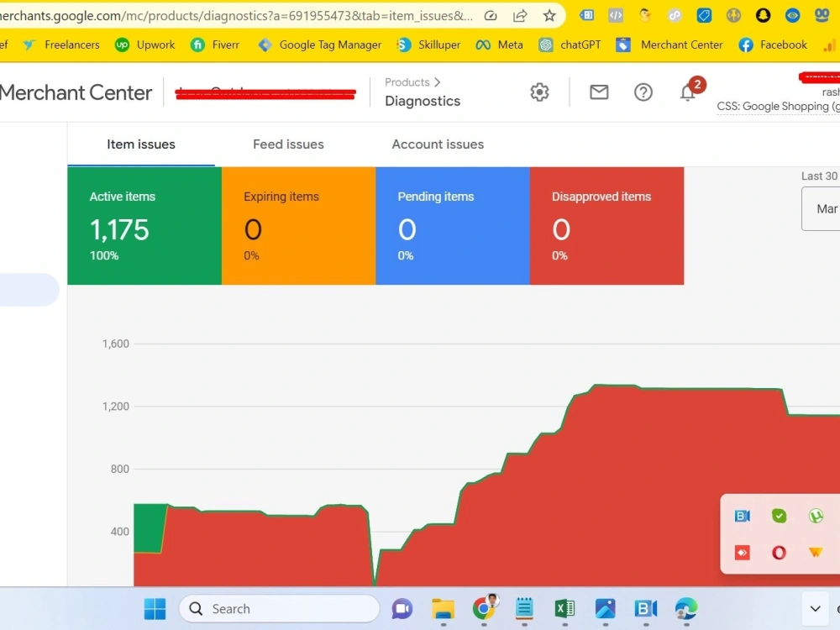The width and height of the screenshot is (840, 630).
Task: Open the notifications bell with badge
Action: point(691,90)
